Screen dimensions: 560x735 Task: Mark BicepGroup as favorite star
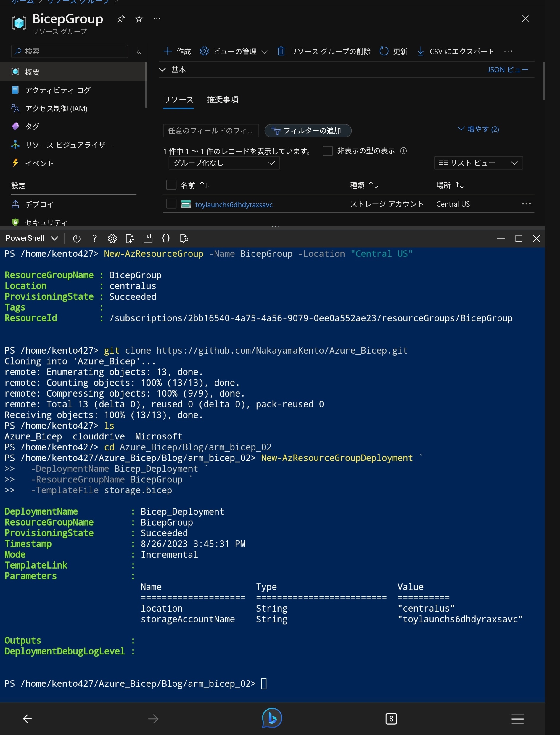point(139,19)
